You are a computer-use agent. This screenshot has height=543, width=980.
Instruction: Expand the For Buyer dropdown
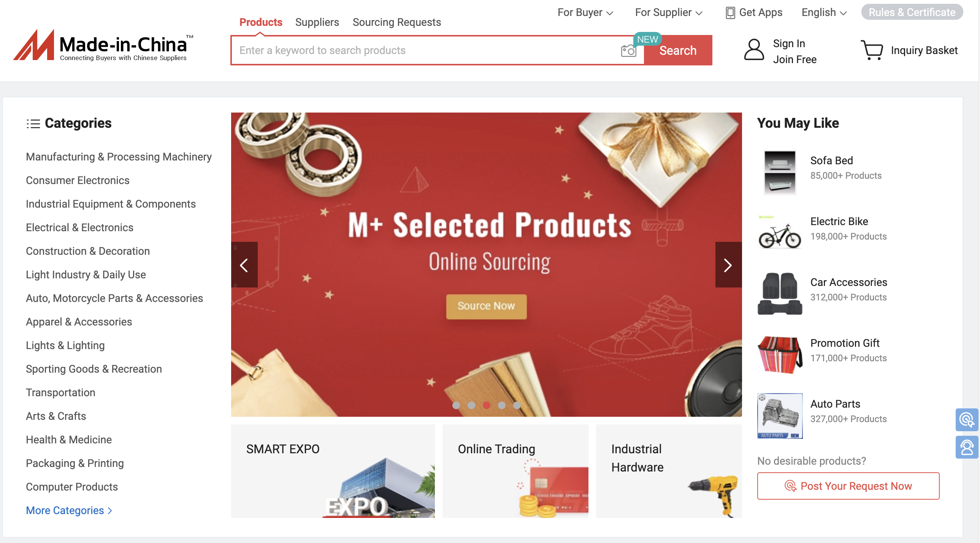(x=585, y=13)
